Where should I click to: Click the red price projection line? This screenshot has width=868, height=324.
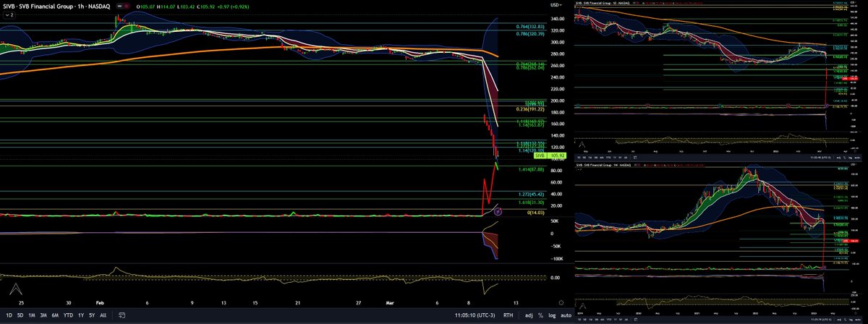point(490,188)
